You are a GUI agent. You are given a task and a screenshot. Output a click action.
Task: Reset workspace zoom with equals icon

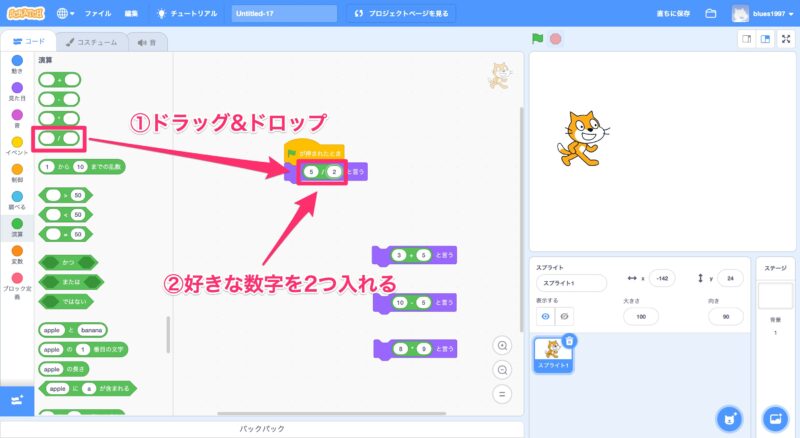click(503, 393)
